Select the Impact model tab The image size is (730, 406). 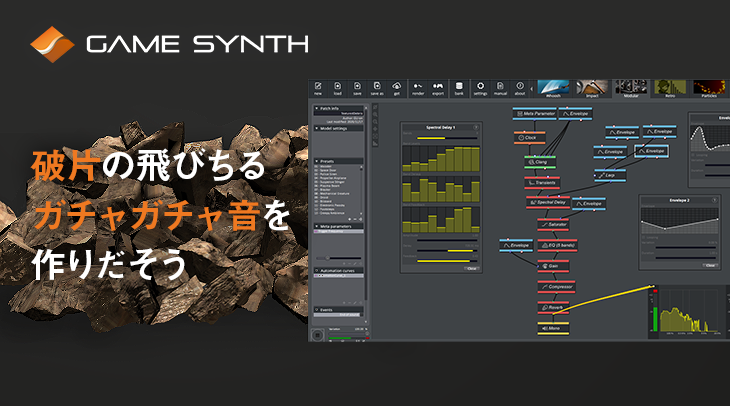tap(592, 88)
